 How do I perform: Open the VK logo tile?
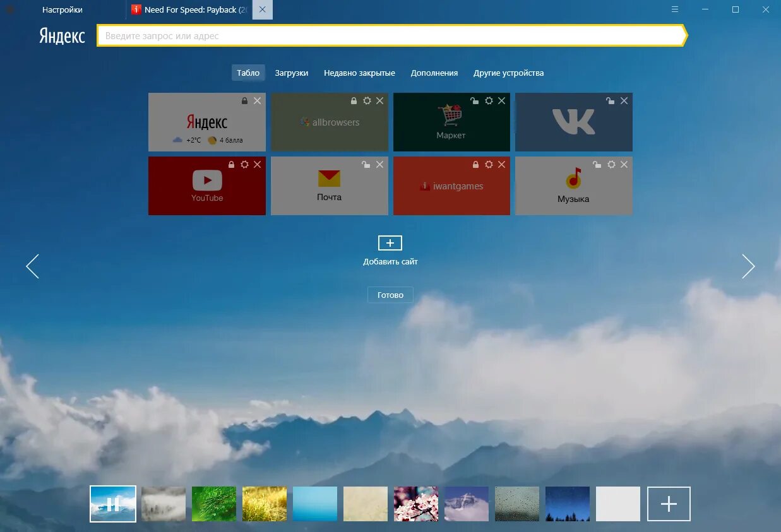point(574,122)
